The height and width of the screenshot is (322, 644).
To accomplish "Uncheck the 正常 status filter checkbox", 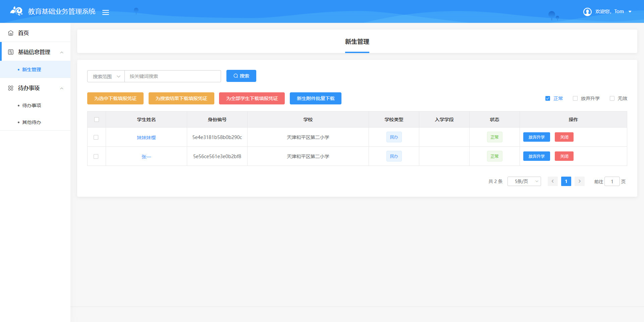I will click(548, 98).
